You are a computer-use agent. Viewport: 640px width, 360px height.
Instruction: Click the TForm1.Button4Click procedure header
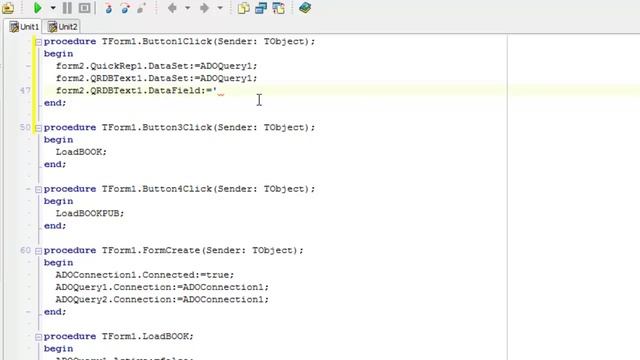(x=180, y=189)
